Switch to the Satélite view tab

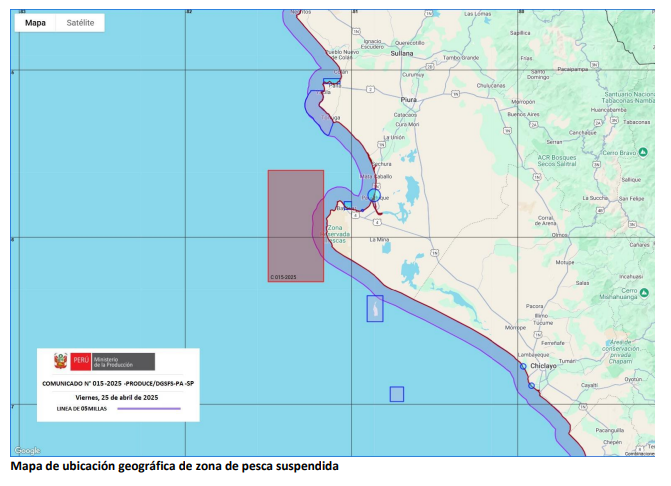(80, 22)
